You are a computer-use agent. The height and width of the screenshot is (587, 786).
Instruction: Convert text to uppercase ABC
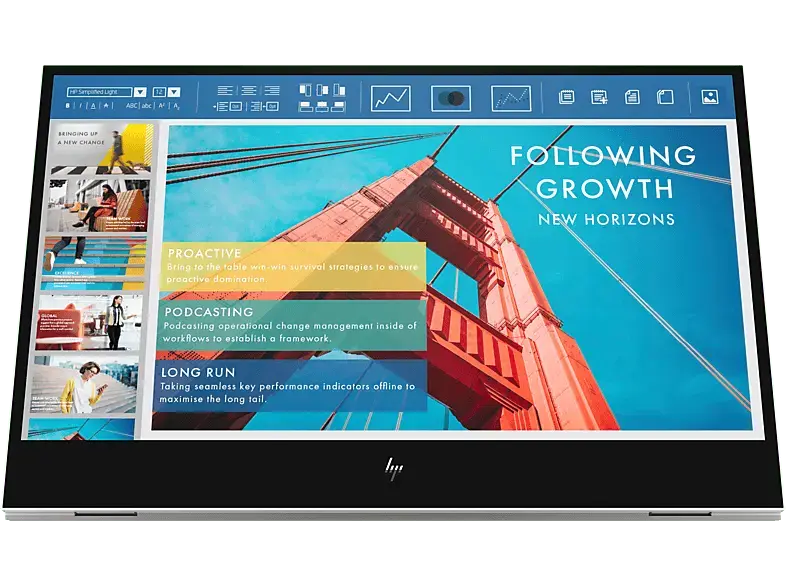point(132,106)
